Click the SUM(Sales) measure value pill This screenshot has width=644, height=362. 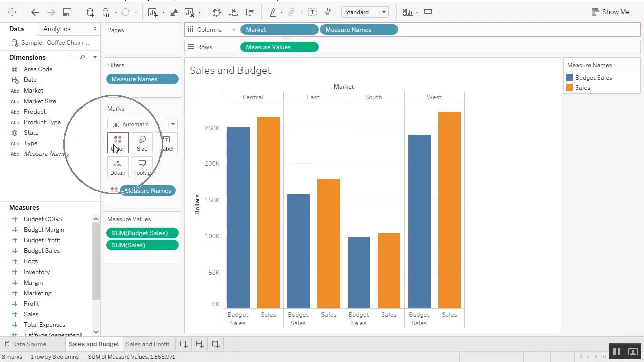click(142, 245)
